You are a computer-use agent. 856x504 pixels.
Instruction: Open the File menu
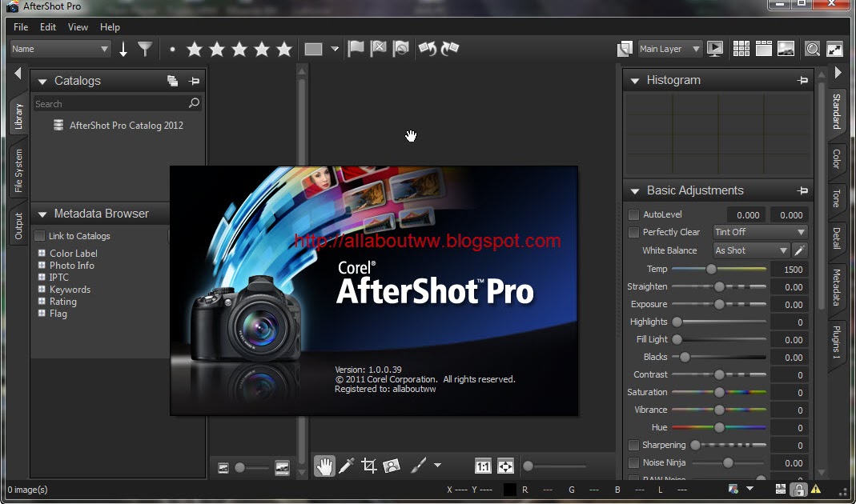tap(21, 26)
